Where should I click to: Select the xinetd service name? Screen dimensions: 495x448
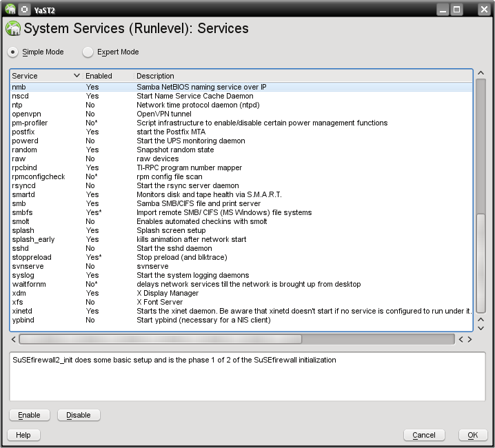tap(22, 311)
